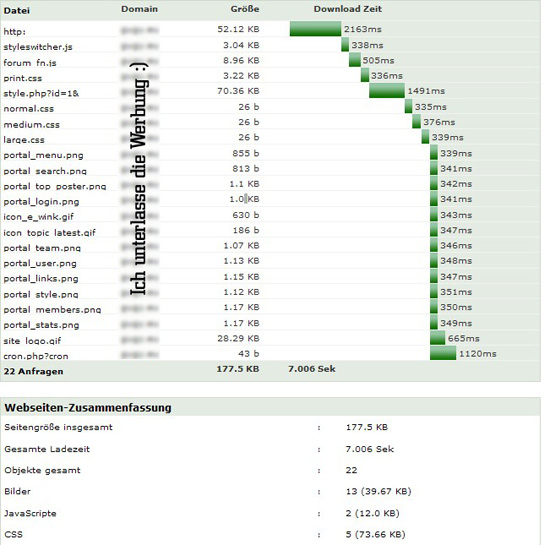This screenshot has height=545, width=550.
Task: Click the 376ms time label
Action: pyautogui.click(x=439, y=122)
